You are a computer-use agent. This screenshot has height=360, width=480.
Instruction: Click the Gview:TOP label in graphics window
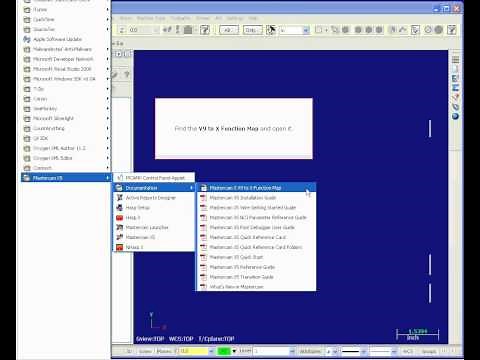click(150, 339)
